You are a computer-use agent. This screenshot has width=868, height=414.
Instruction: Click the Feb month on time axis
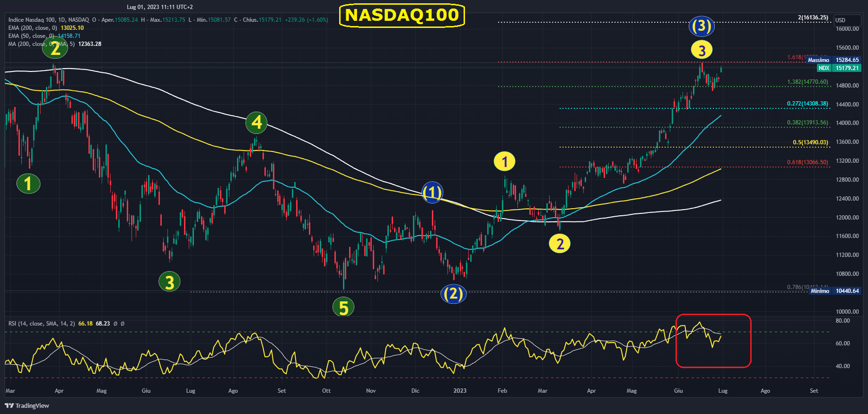coord(502,391)
